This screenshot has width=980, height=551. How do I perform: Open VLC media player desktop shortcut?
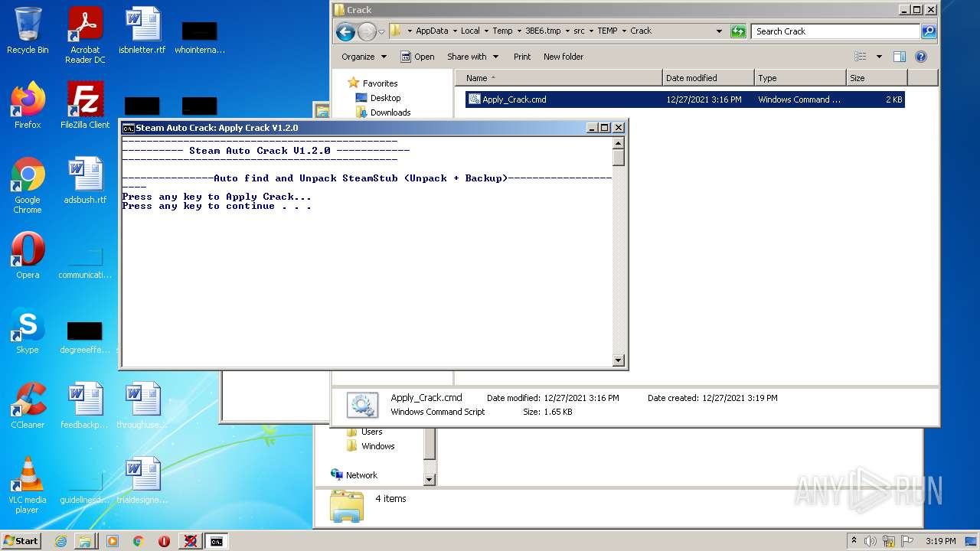(28, 485)
